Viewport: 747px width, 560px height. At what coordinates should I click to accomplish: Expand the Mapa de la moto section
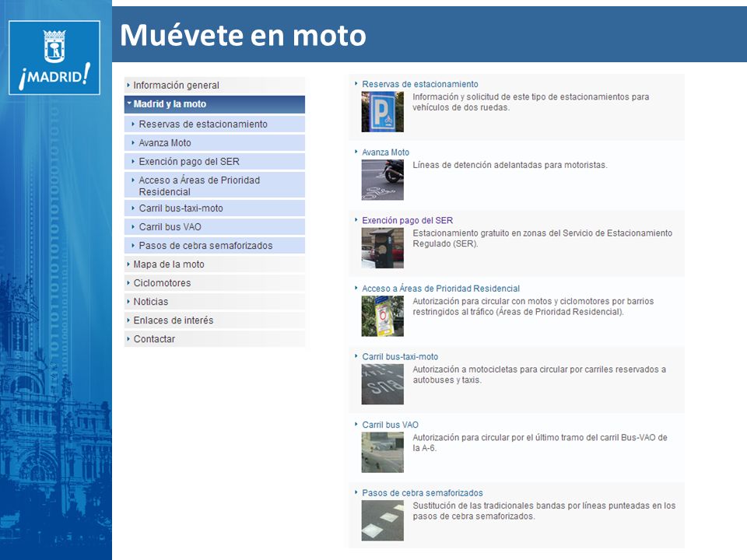215,264
